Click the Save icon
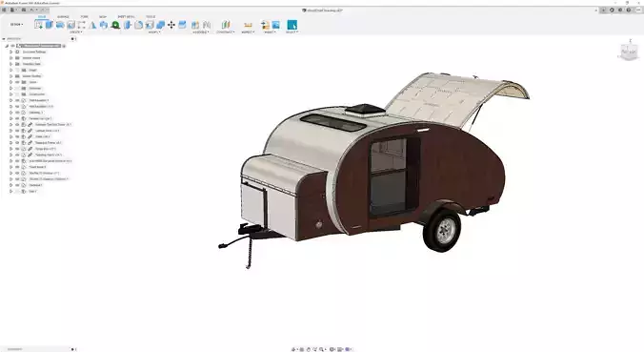644x352 pixels. (x=24, y=10)
